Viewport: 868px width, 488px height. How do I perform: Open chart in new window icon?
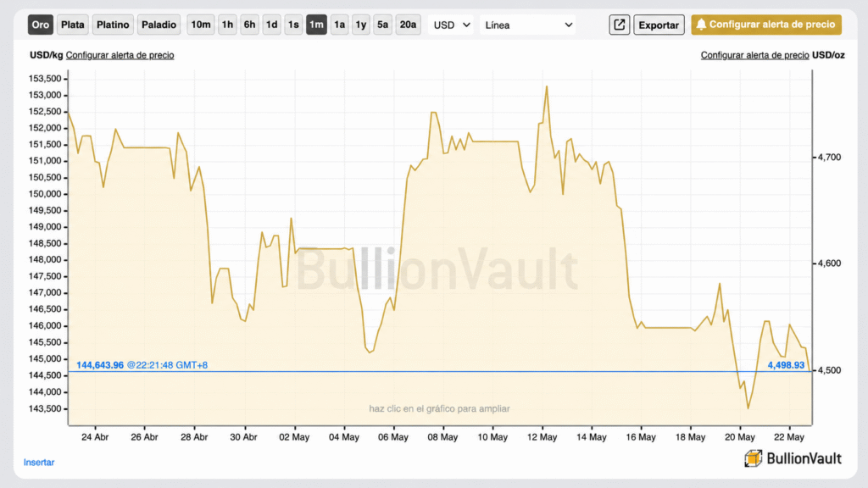point(619,25)
